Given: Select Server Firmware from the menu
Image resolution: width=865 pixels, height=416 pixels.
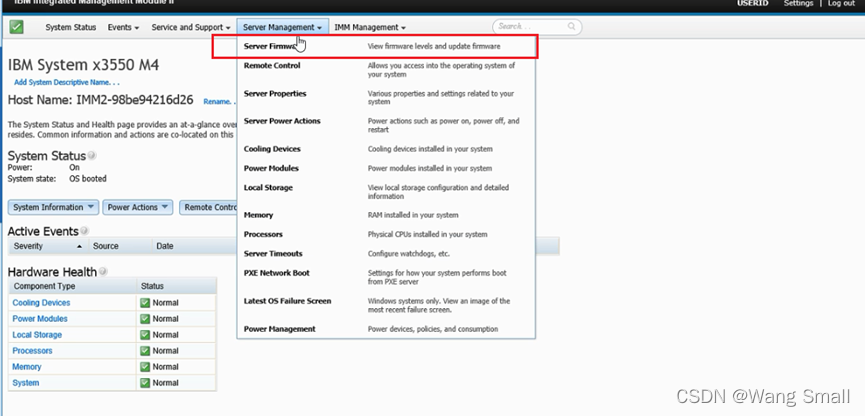Looking at the screenshot, I should coord(375,46).
